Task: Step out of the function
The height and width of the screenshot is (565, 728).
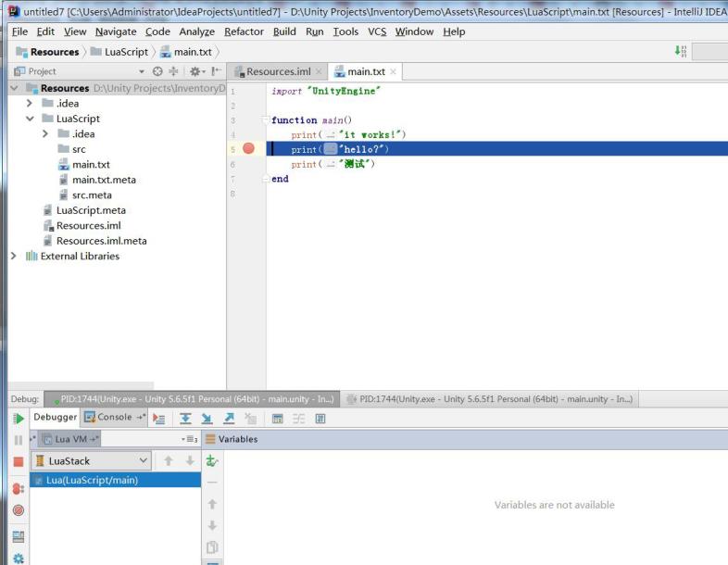Action: [x=229, y=419]
